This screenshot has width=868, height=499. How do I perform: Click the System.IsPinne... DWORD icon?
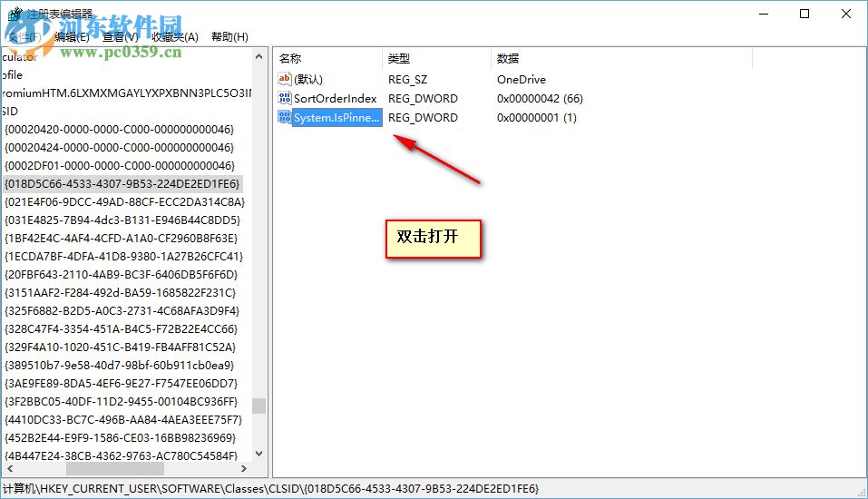pos(285,117)
